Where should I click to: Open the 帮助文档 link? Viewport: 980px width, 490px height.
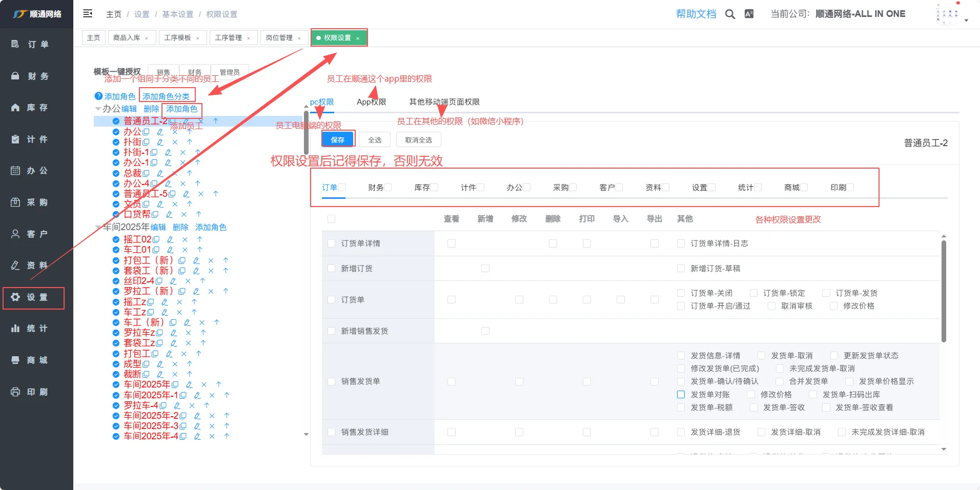coord(696,14)
